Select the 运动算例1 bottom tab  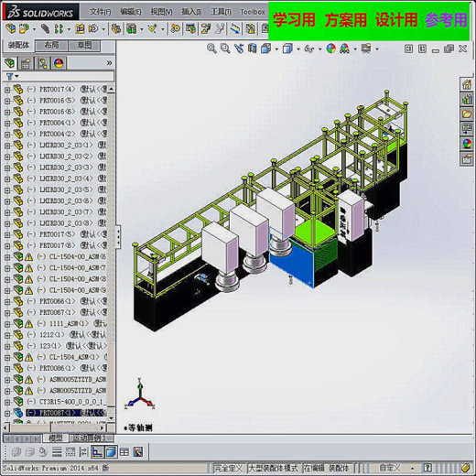click(91, 438)
